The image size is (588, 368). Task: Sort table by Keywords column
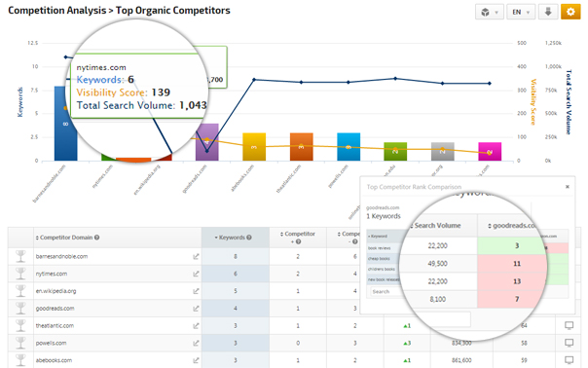point(236,238)
